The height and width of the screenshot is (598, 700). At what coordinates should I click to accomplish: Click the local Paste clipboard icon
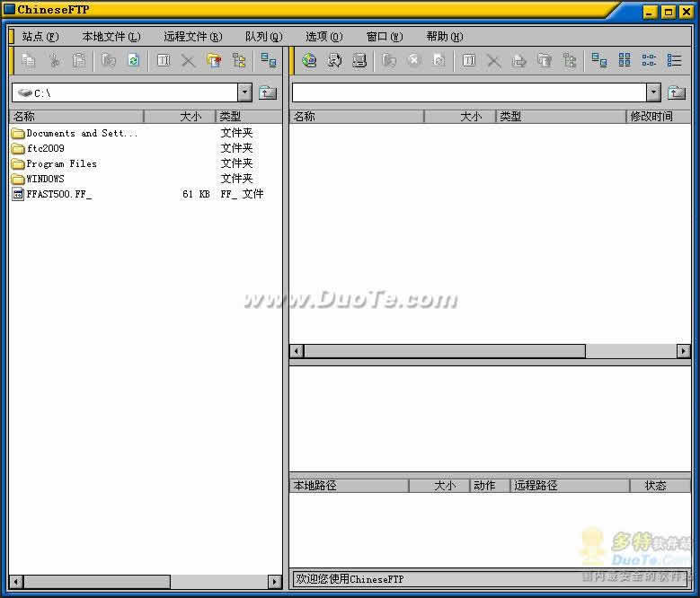(x=79, y=60)
